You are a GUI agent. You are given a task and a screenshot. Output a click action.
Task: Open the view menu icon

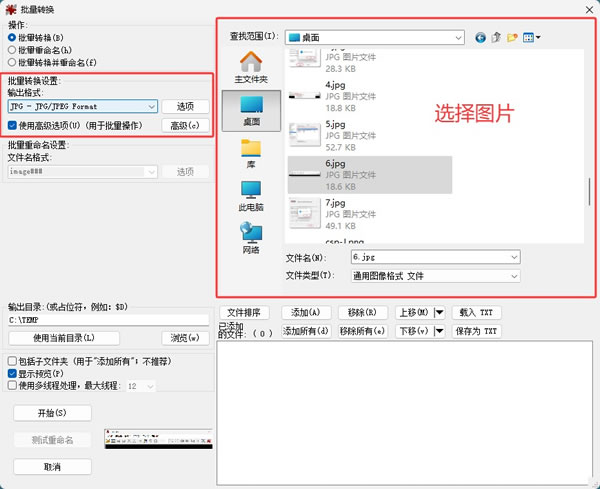(x=532, y=37)
